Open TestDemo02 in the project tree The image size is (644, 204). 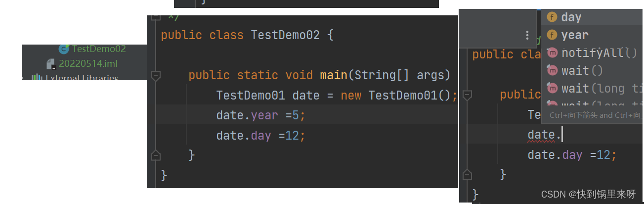click(99, 49)
